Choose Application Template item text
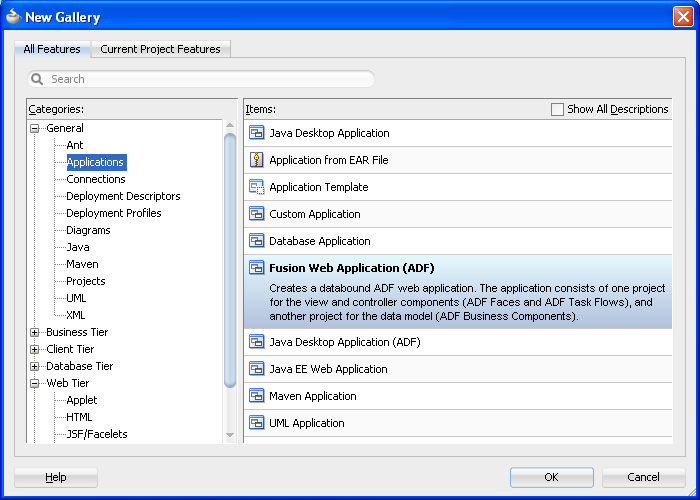Viewport: 700px width, 500px height. (319, 187)
